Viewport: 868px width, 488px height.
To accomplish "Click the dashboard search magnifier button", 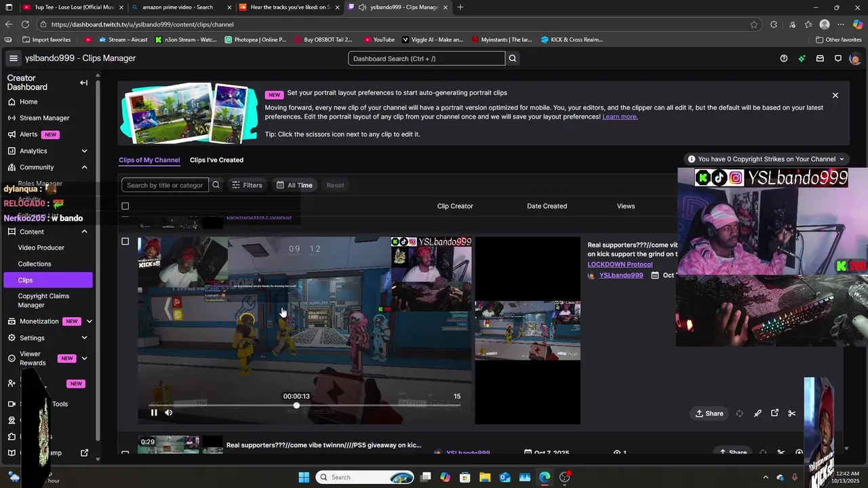I will pos(513,58).
